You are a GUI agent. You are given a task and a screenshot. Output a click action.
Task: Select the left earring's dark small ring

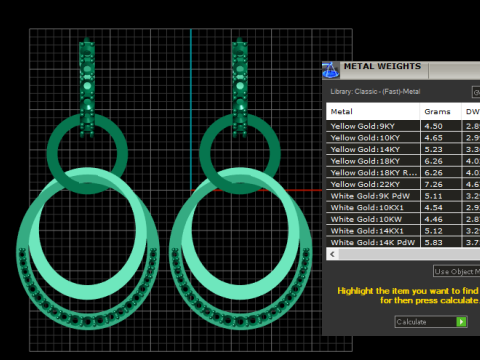[52, 154]
